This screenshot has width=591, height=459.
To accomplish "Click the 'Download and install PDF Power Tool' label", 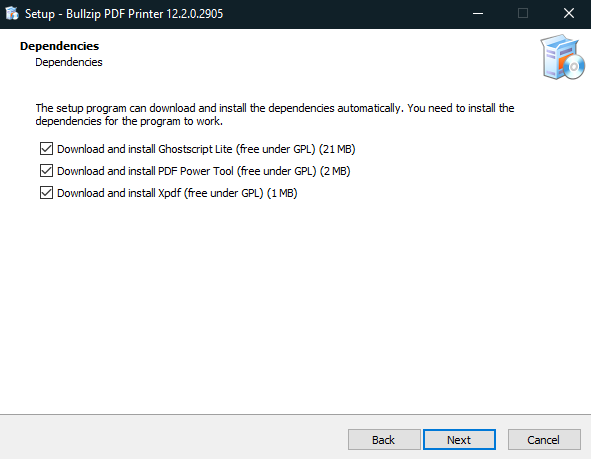I will 145,171.
